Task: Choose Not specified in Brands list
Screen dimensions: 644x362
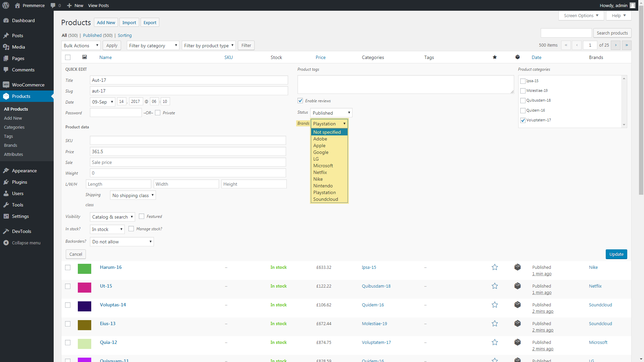Action: click(329, 132)
